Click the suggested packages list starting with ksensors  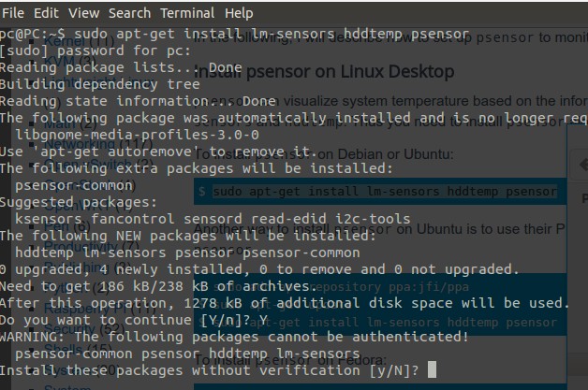point(187,219)
